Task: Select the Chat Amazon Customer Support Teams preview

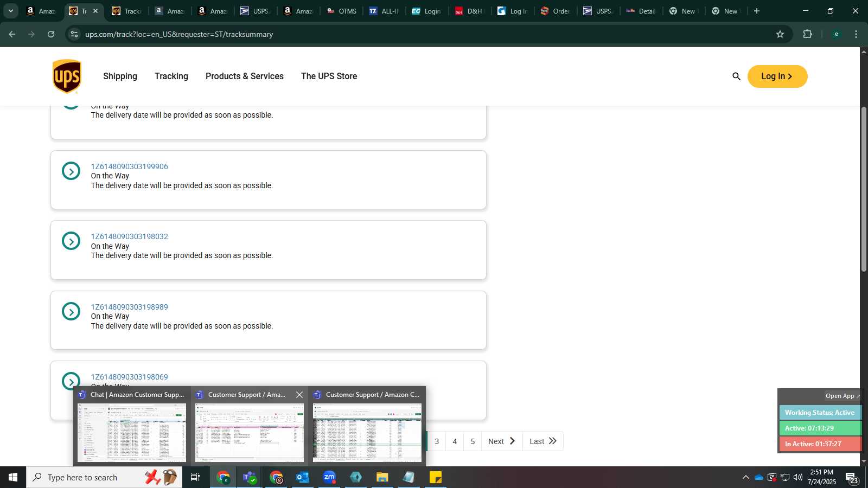Action: (132, 426)
